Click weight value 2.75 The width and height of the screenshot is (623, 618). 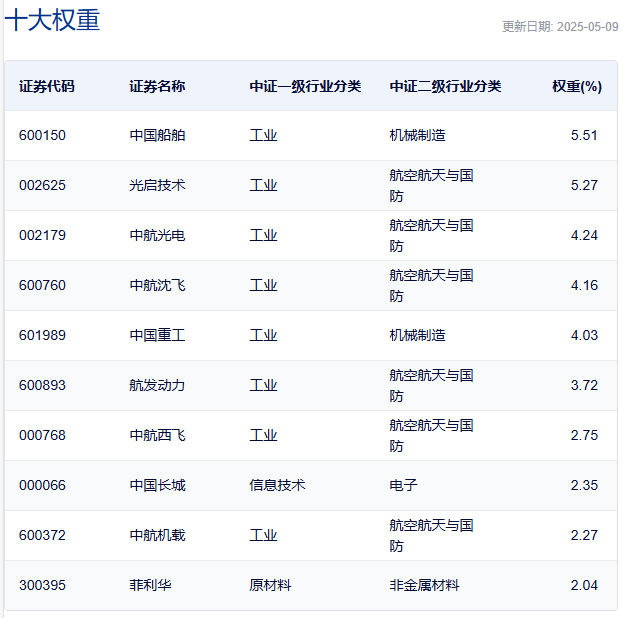pyautogui.click(x=584, y=435)
